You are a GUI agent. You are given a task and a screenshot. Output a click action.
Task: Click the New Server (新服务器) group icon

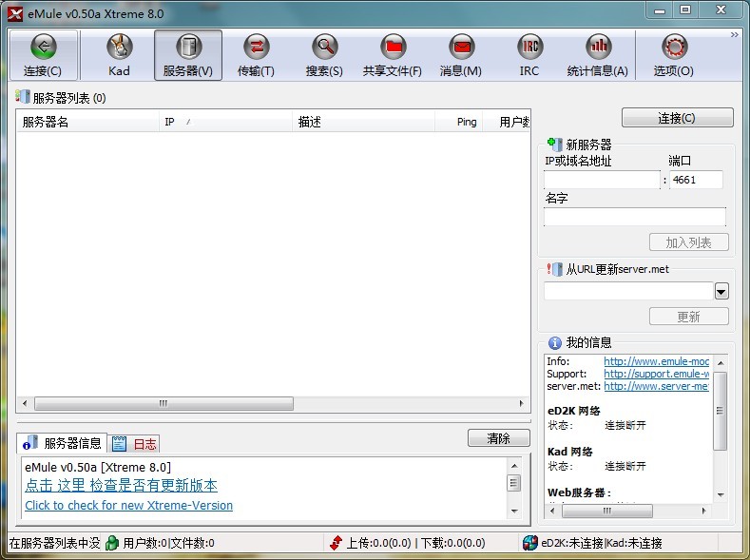555,144
